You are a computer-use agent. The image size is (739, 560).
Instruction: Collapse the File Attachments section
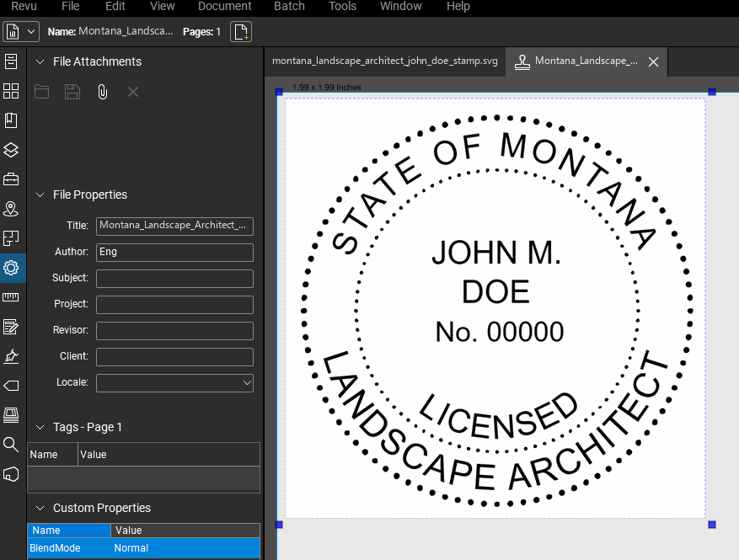click(x=40, y=61)
